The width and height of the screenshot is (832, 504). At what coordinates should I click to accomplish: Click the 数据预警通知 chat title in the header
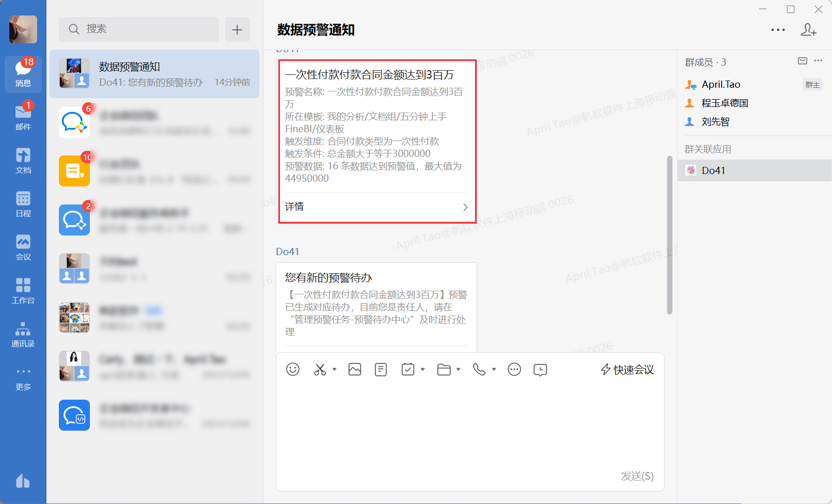(x=316, y=30)
